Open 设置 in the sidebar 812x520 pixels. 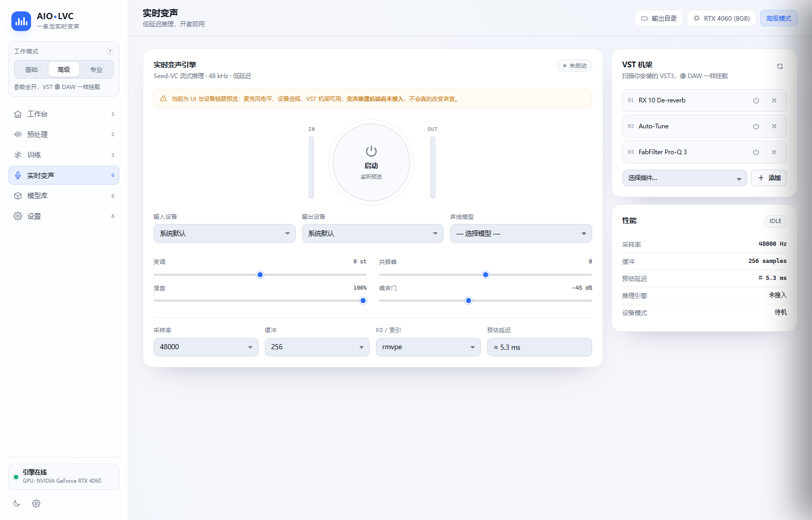64,216
